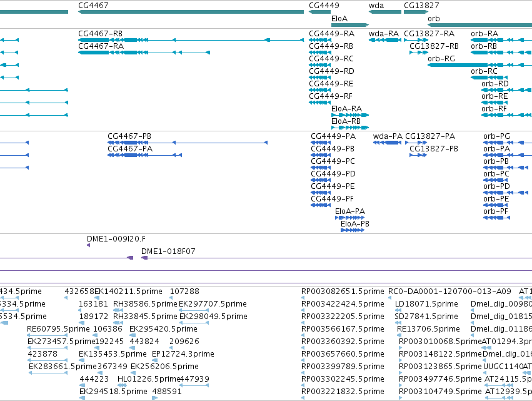Pick the orb-RD transcript
532x401 pixels.
point(506,90)
